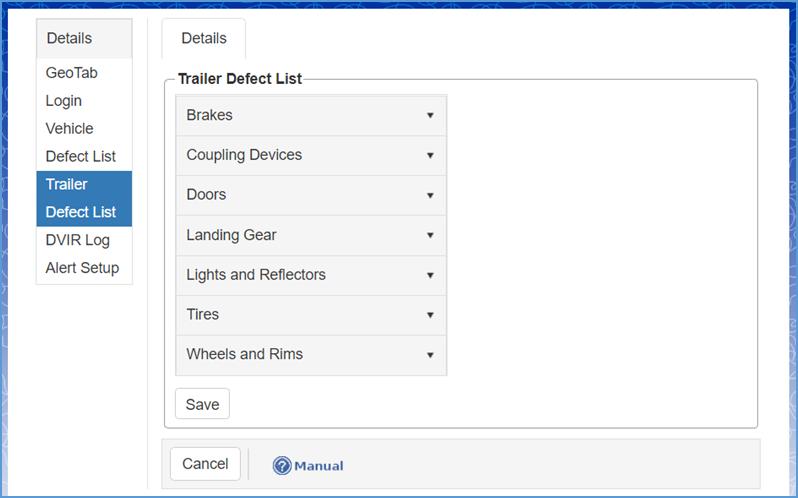
Task: Expand the Doors dropdown arrow
Action: pyautogui.click(x=430, y=195)
